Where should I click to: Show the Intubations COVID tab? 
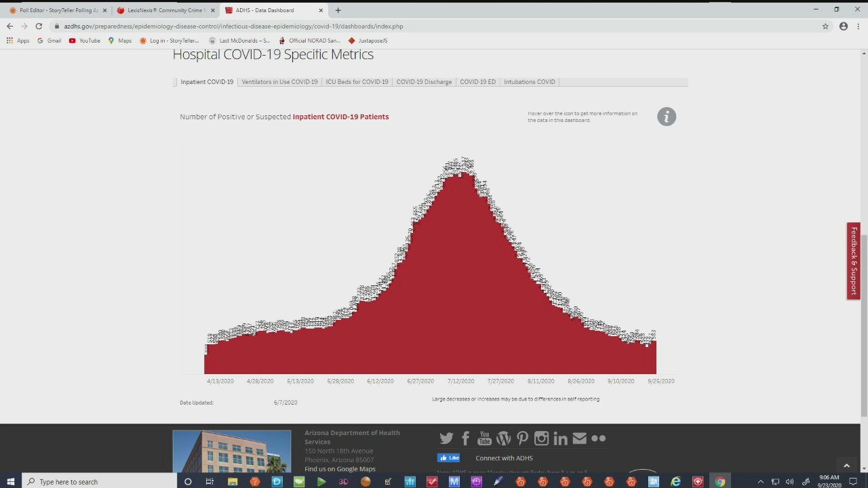(529, 82)
